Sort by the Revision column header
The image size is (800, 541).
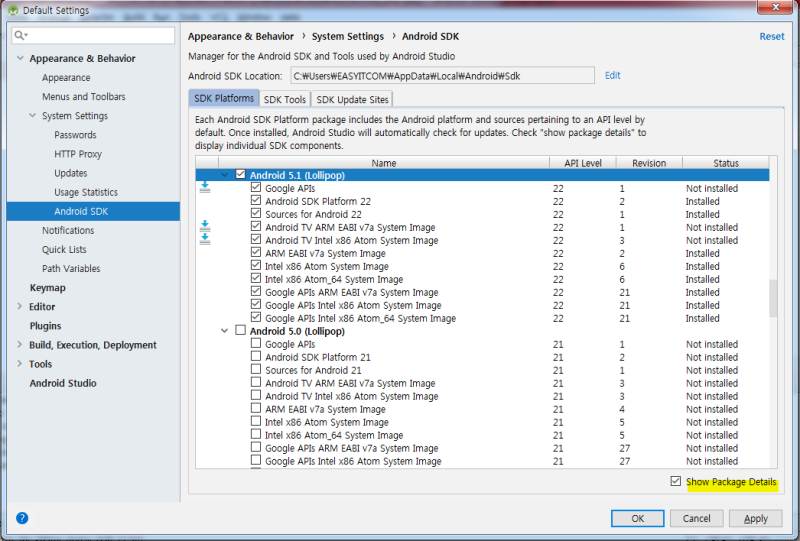[x=649, y=163]
